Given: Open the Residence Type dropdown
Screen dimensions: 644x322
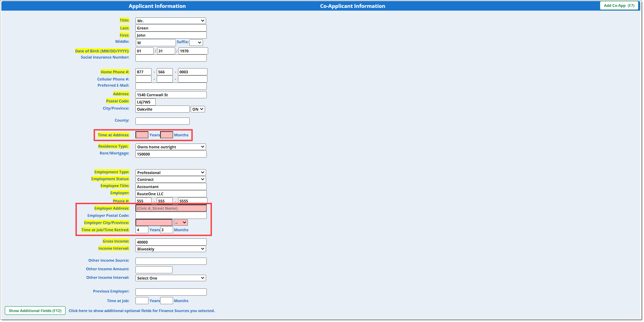Looking at the screenshot, I should pos(170,147).
